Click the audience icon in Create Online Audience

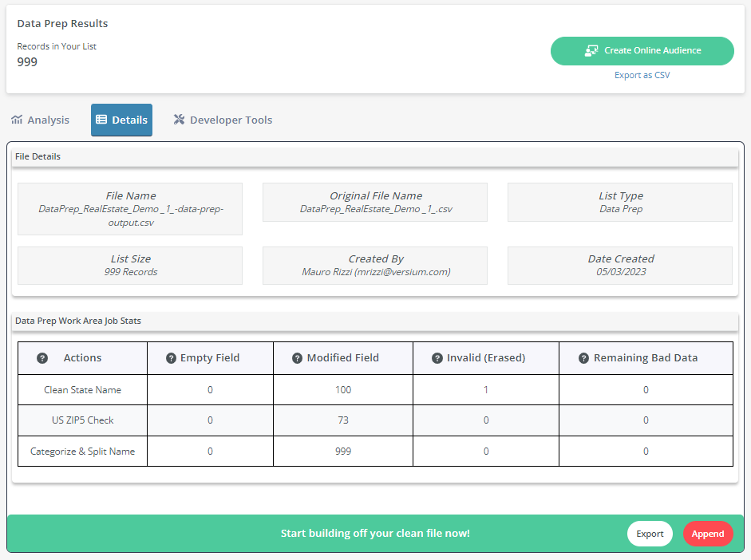[591, 51]
